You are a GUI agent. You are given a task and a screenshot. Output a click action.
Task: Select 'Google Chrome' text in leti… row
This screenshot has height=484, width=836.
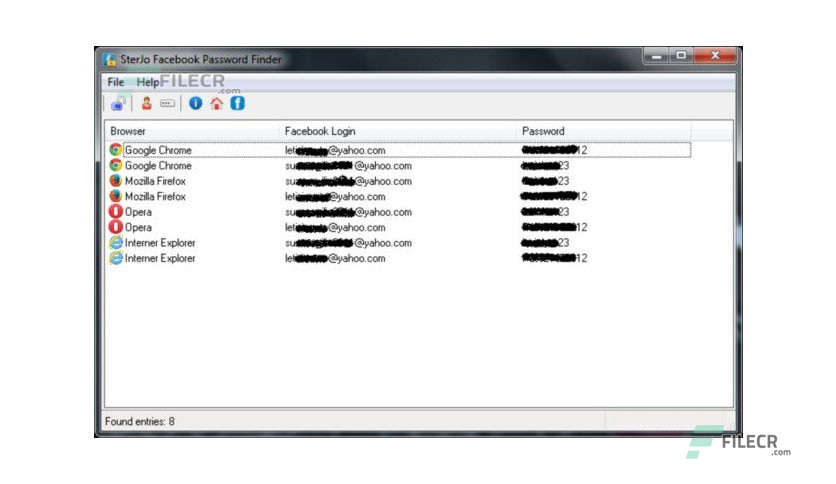(158, 150)
